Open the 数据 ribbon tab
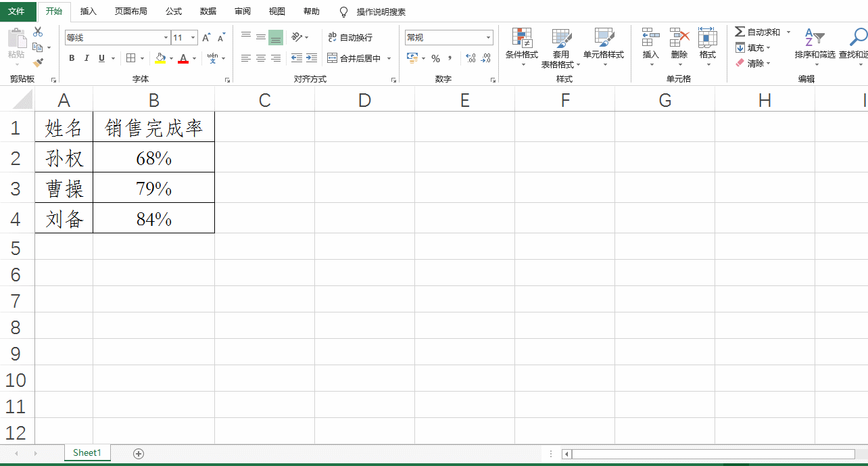868x466 pixels. click(207, 11)
